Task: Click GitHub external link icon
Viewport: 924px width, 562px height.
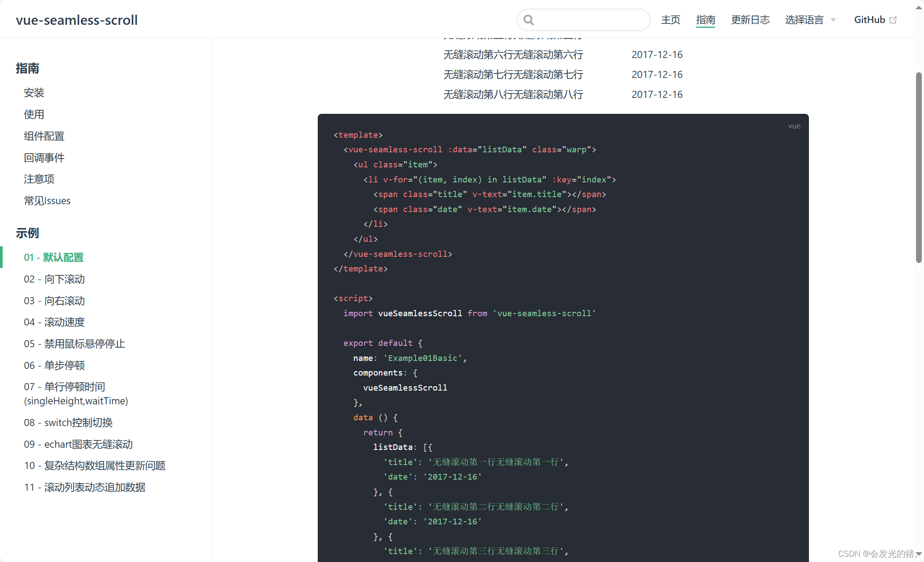Action: (x=893, y=20)
